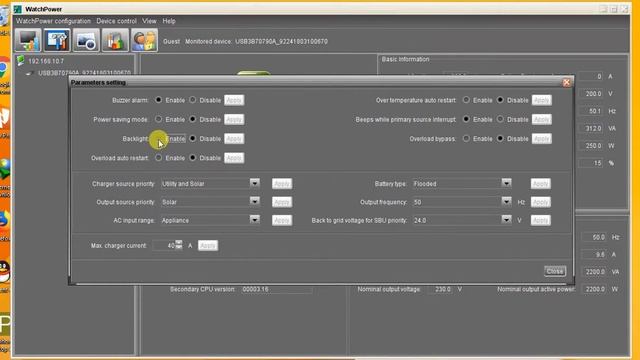Open Battery type dropdown

pyautogui.click(x=506, y=183)
